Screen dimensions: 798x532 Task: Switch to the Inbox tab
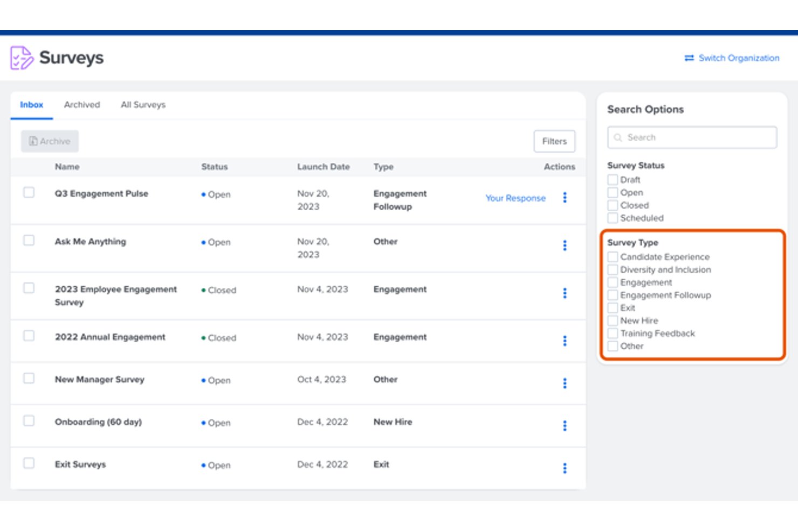(31, 105)
